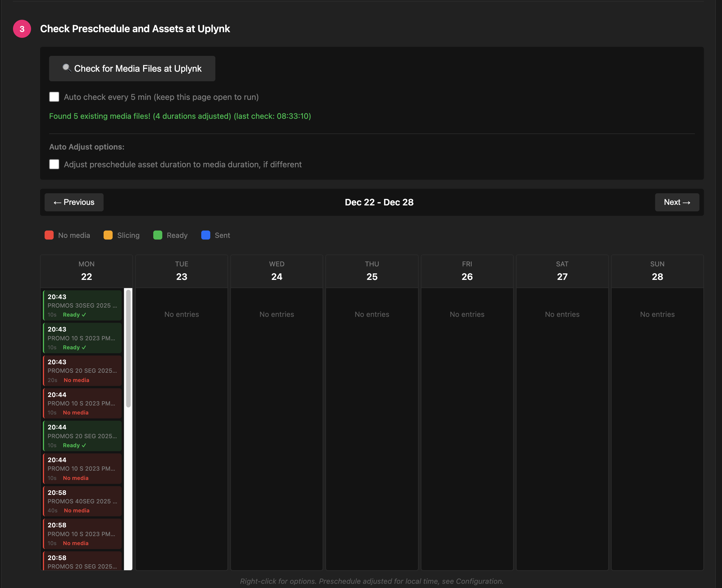Select the 20:44 PROMOS 20 SEG Ready entry
This screenshot has height=588, width=722.
pyautogui.click(x=82, y=436)
